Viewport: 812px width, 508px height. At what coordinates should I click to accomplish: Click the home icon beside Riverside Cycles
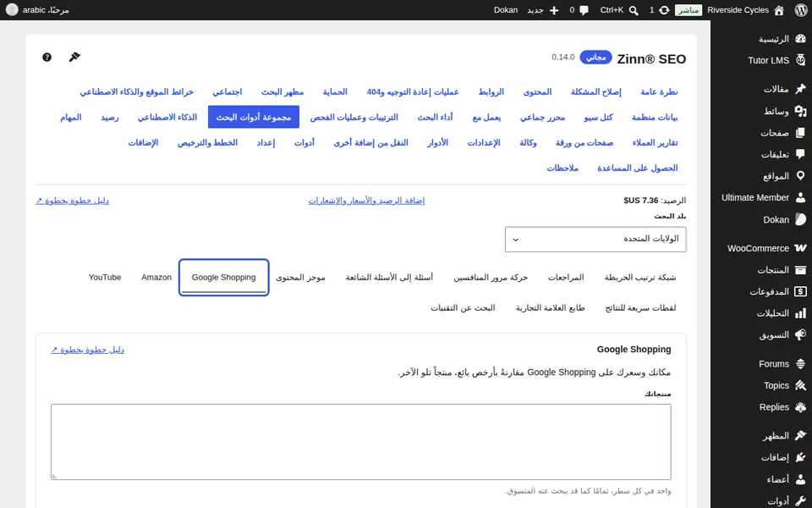[x=779, y=10]
